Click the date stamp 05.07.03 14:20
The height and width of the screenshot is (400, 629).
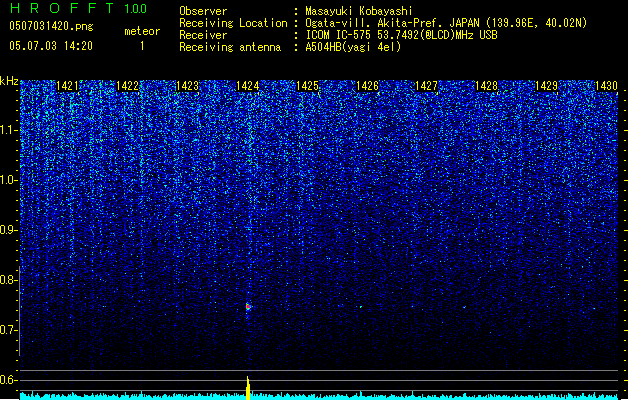coord(51,46)
